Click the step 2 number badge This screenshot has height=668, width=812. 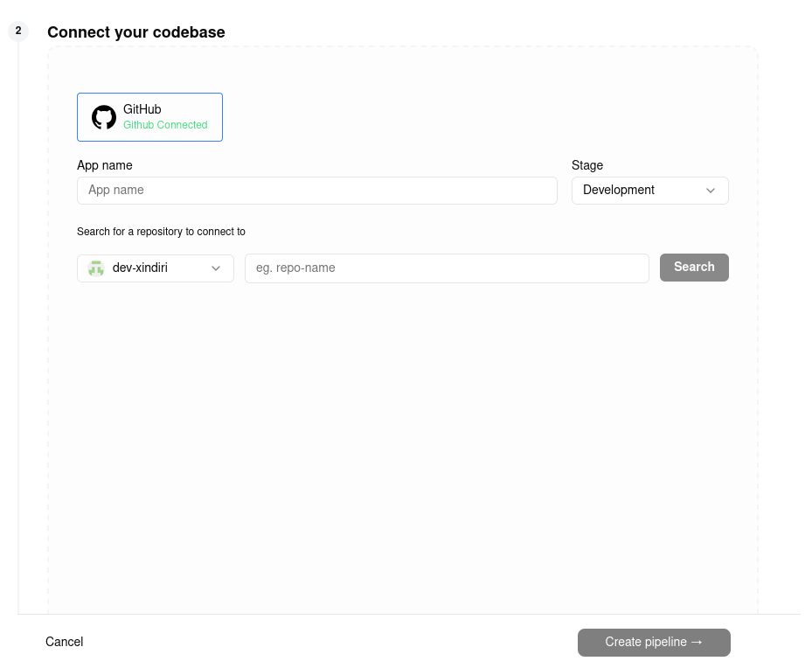[18, 31]
